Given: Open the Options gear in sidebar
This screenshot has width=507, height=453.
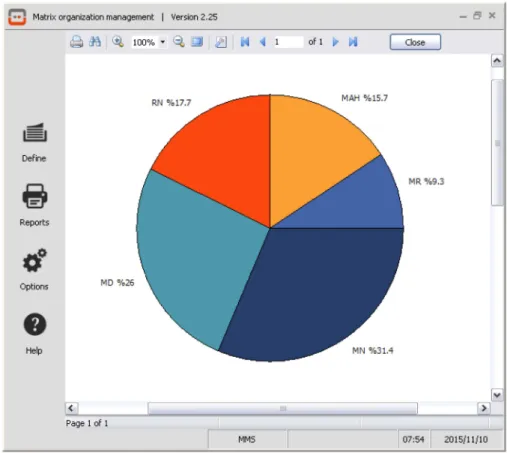Looking at the screenshot, I should [x=34, y=269].
